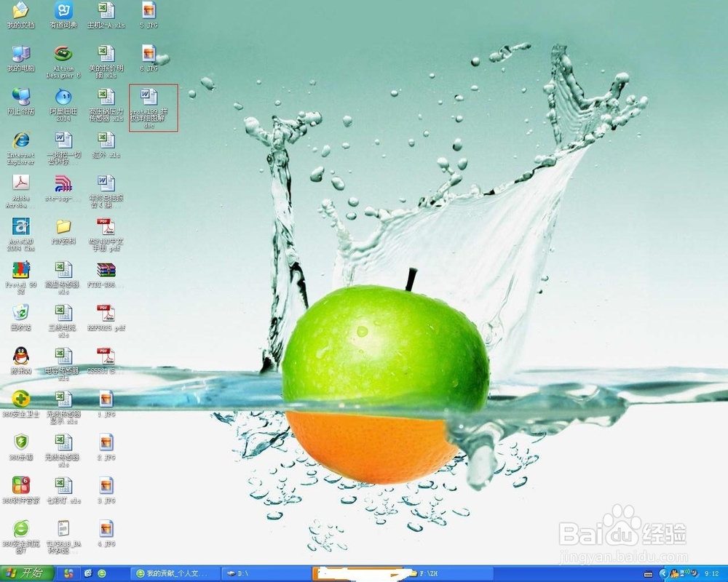Select 三线电流.xls Excel file
Image resolution: width=728 pixels, height=582 pixels.
click(63, 321)
